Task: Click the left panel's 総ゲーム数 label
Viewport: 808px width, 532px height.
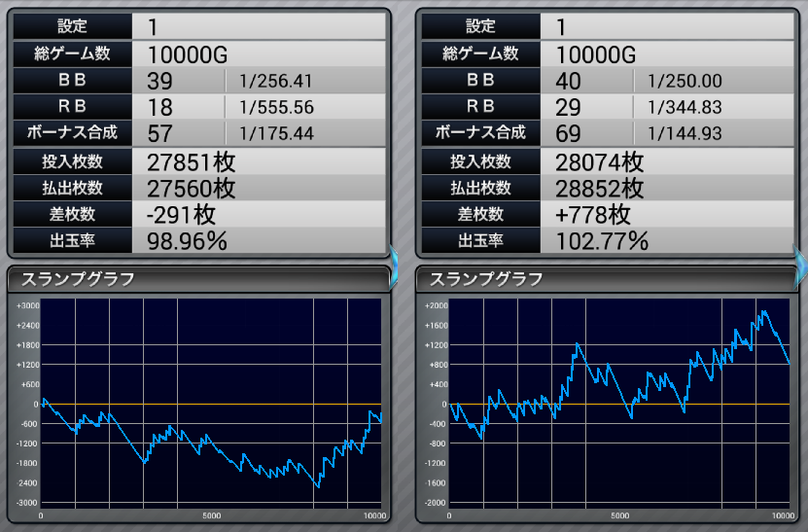Action: (72, 53)
